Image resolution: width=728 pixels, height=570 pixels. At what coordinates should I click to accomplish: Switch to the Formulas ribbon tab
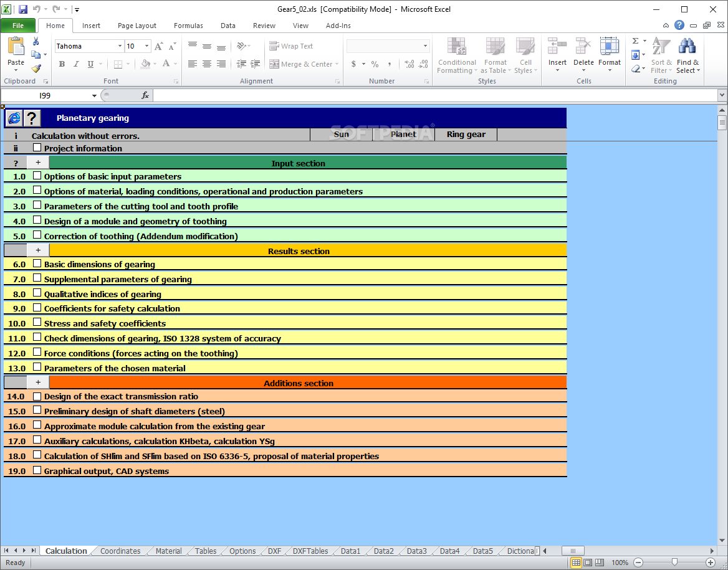coord(188,26)
